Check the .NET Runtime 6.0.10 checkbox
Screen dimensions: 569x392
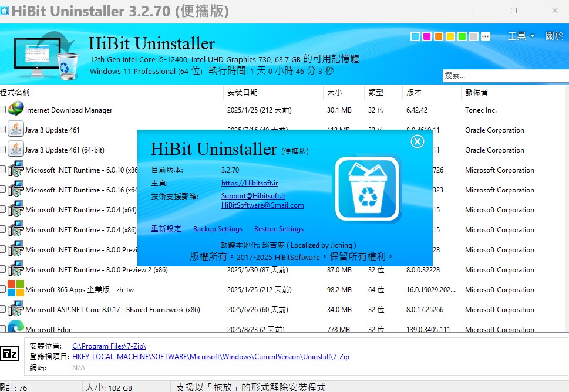2,169
